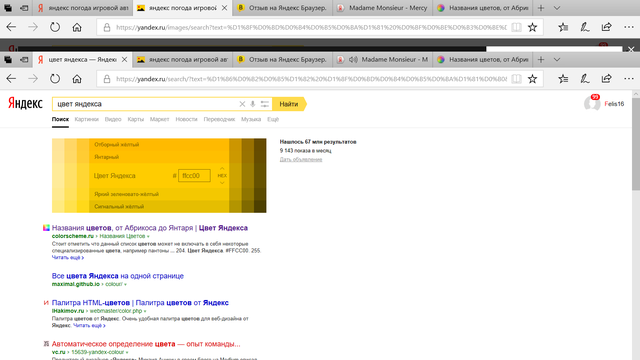Image resolution: width=640 pixels, height=360 pixels.
Task: Select 'Madame Monsieur - Mercy' tab in rear window
Action: (x=382, y=8)
